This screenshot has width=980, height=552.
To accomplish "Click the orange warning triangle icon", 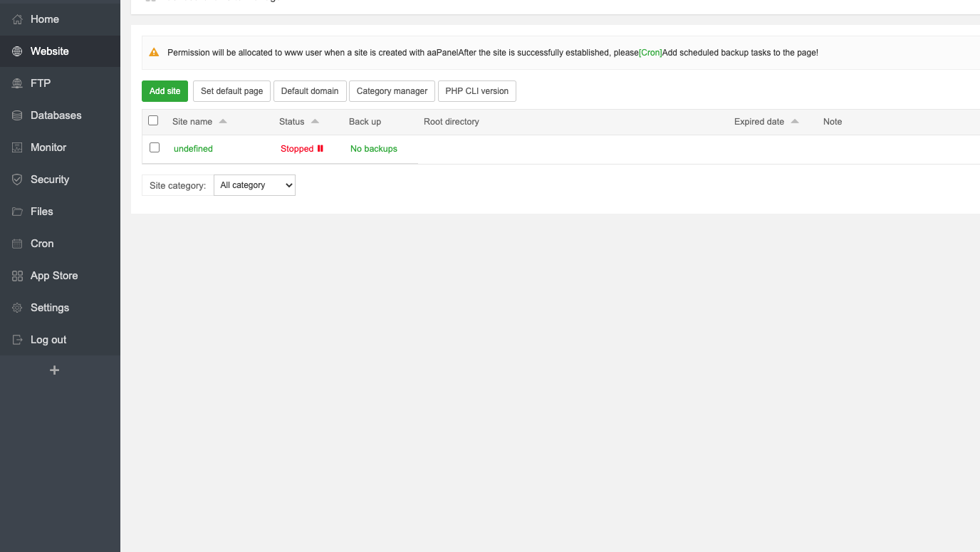I will pyautogui.click(x=154, y=53).
